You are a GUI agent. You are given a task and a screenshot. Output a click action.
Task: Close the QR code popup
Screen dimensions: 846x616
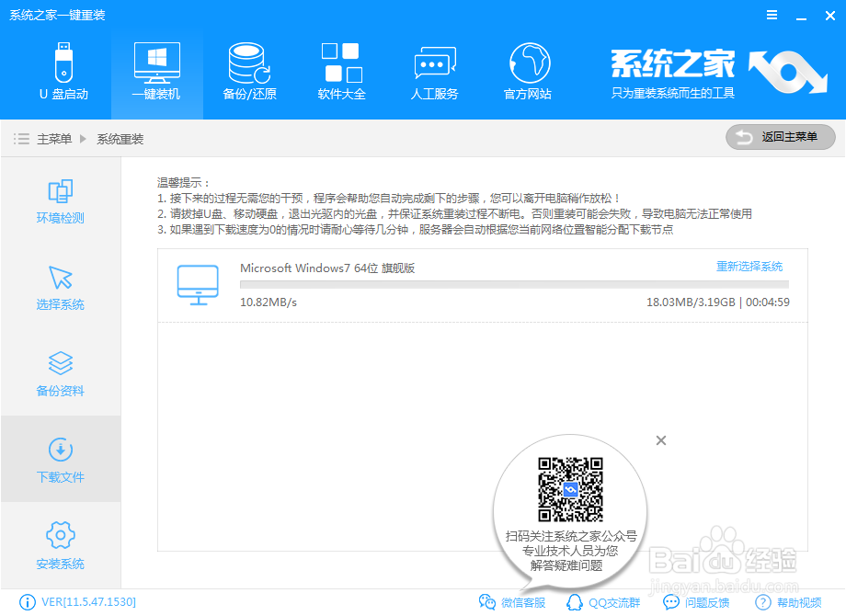click(661, 440)
